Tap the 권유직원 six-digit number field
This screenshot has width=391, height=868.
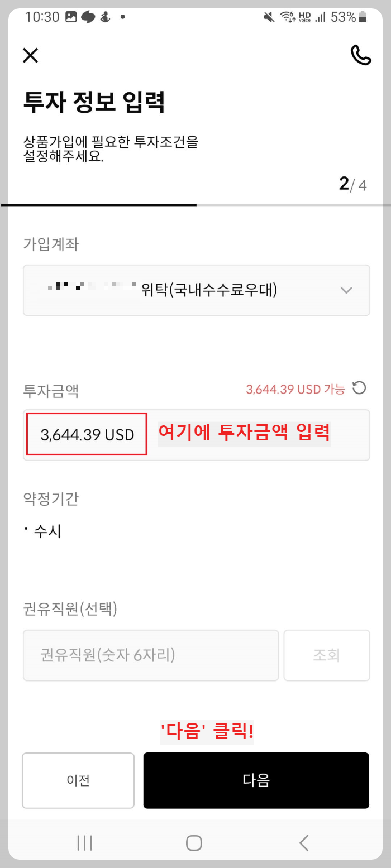151,655
